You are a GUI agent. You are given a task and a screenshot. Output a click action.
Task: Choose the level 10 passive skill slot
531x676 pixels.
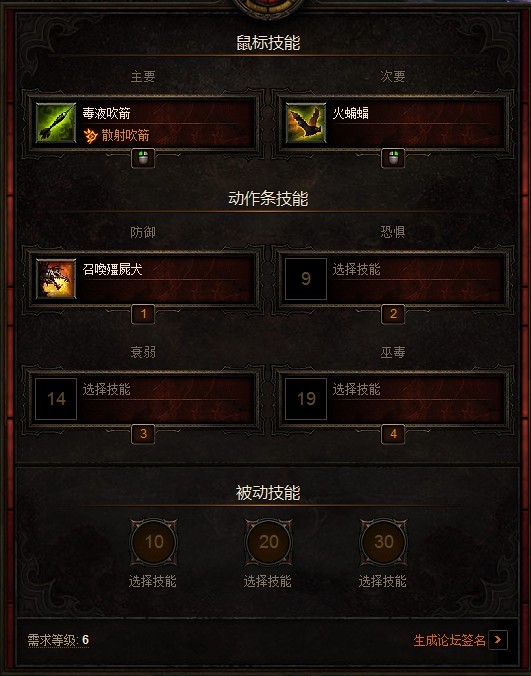pyautogui.click(x=154, y=542)
